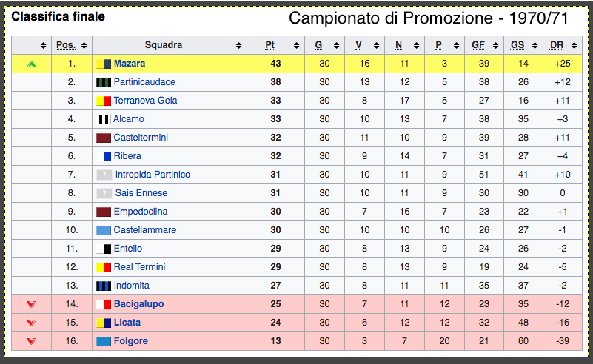Screen dimensions: 593x364
Task: Click the Terranova Gela flag icon
Action: [104, 101]
